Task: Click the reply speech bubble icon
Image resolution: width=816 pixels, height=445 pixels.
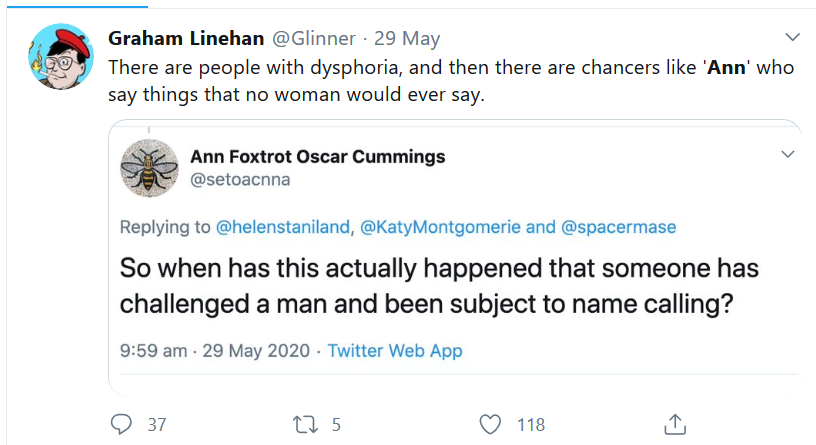Action: coord(121,424)
